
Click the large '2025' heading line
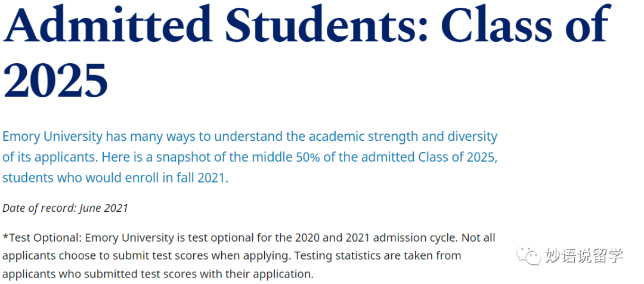point(55,80)
